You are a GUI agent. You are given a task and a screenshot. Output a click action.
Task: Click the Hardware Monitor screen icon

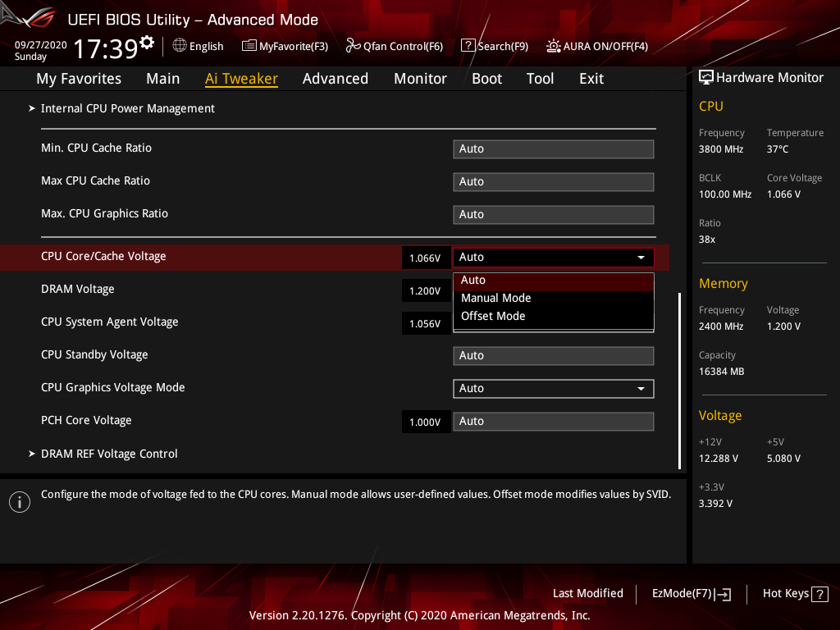tap(706, 77)
